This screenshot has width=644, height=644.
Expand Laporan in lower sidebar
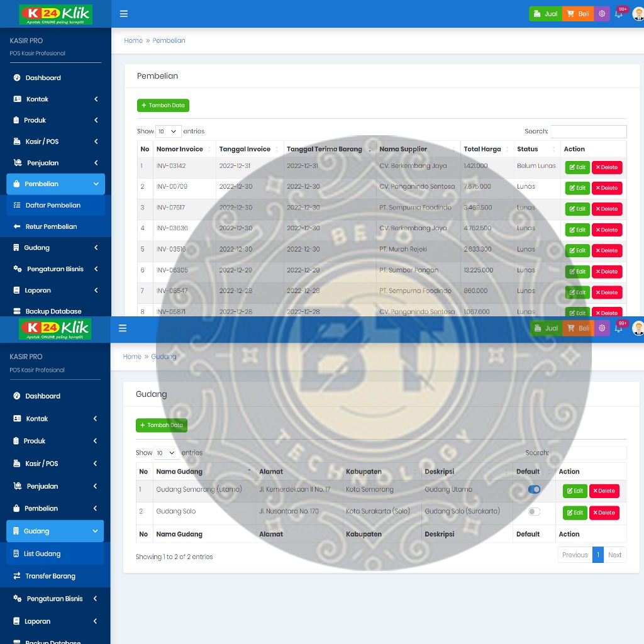click(55, 621)
